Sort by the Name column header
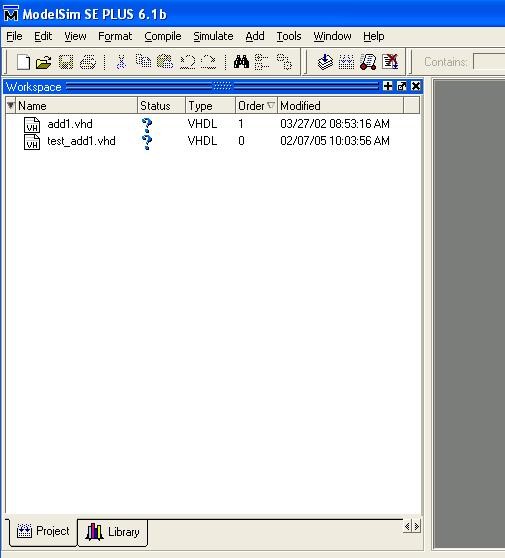Screen dimensions: 505x558 (77, 105)
